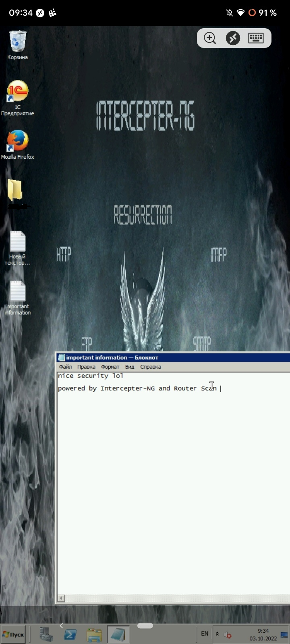
Task: Place the cursor in the Notepad text area
Action: (173, 484)
